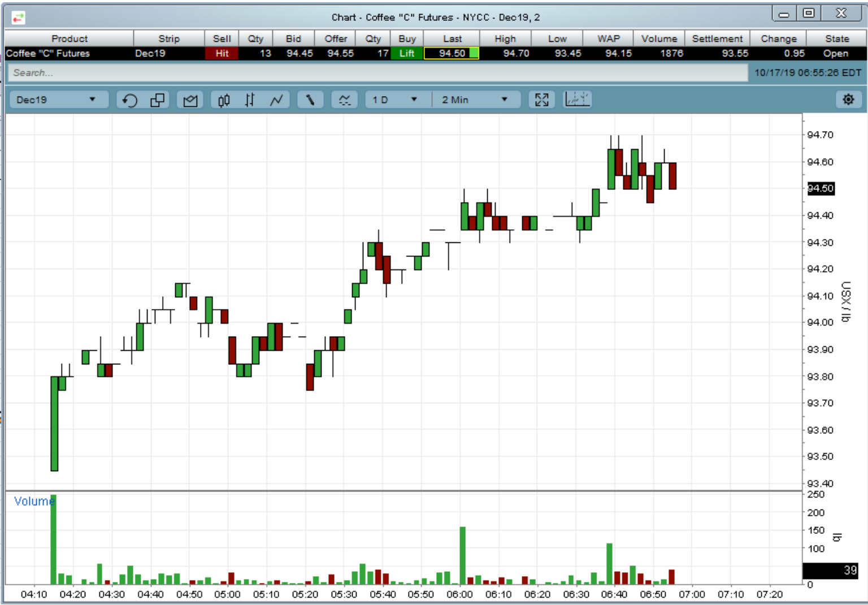Click the application logo icon in title bar
The image size is (868, 605).
(18, 18)
